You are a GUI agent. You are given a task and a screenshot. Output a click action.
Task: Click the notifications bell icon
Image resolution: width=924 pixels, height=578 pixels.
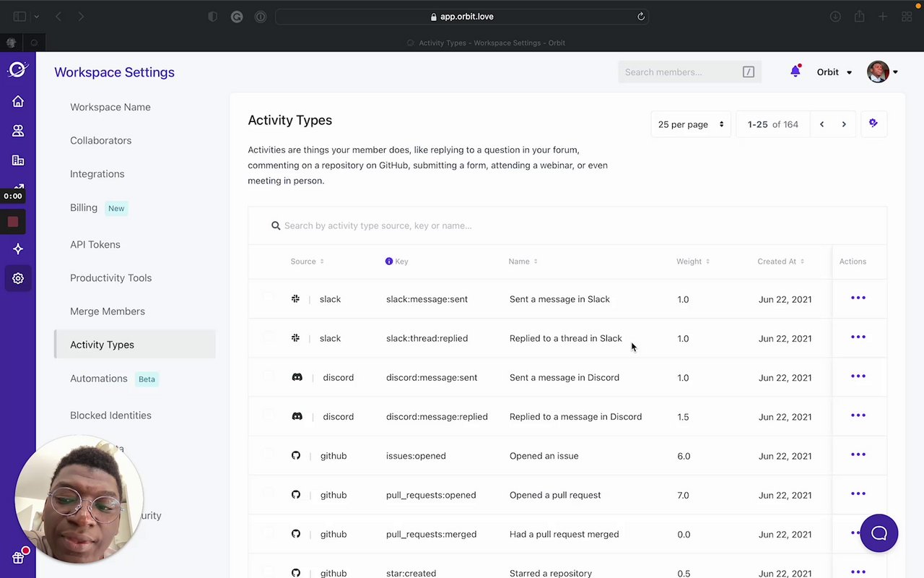click(796, 72)
